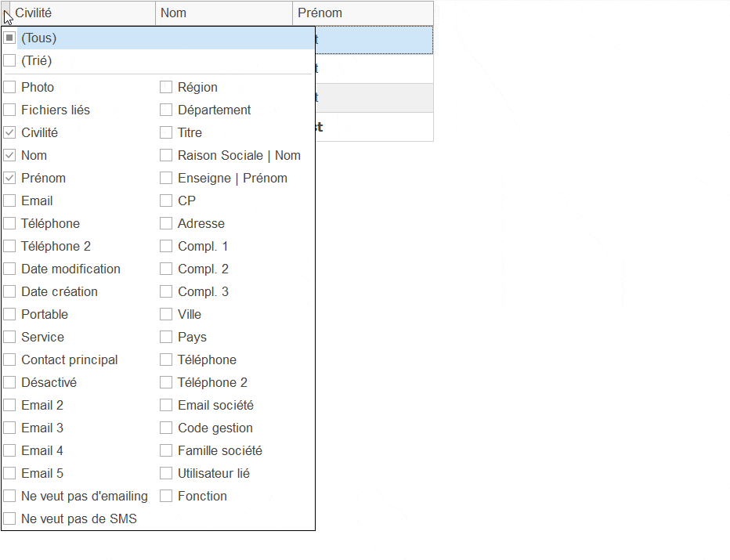Image resolution: width=730 pixels, height=560 pixels.
Task: Click the column chooser icon left of Civilité
Action: (7, 13)
